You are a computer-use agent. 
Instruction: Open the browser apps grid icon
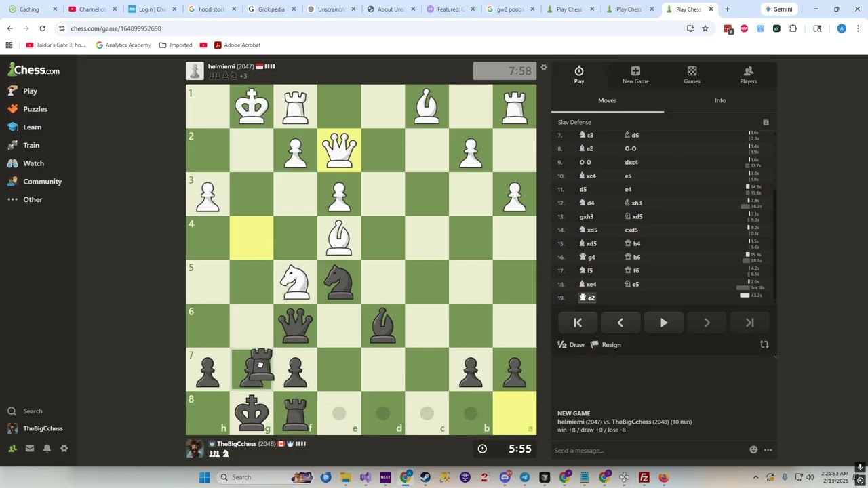9,45
